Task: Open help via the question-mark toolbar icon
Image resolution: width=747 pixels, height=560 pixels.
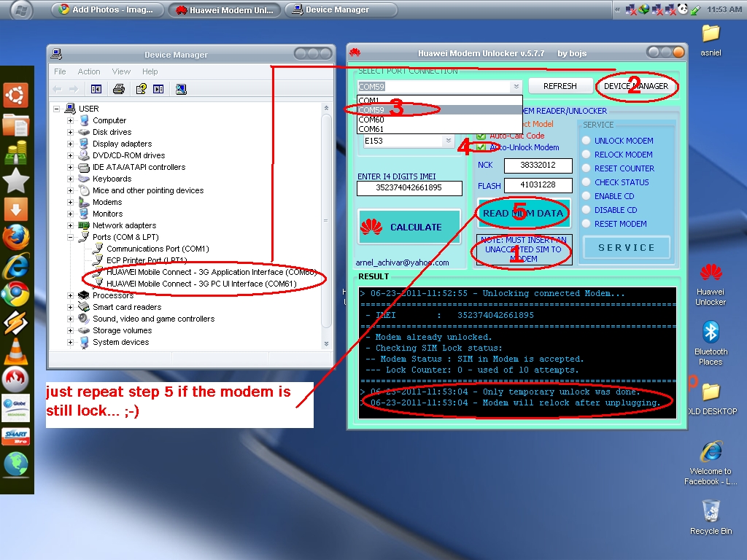Action: tap(140, 87)
